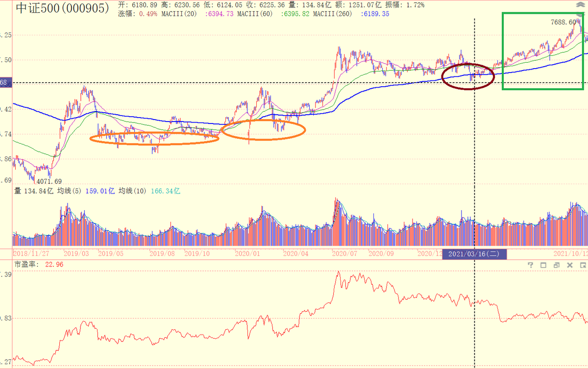Select the 2019/10 date axis label
588x369 pixels.
pos(197,253)
